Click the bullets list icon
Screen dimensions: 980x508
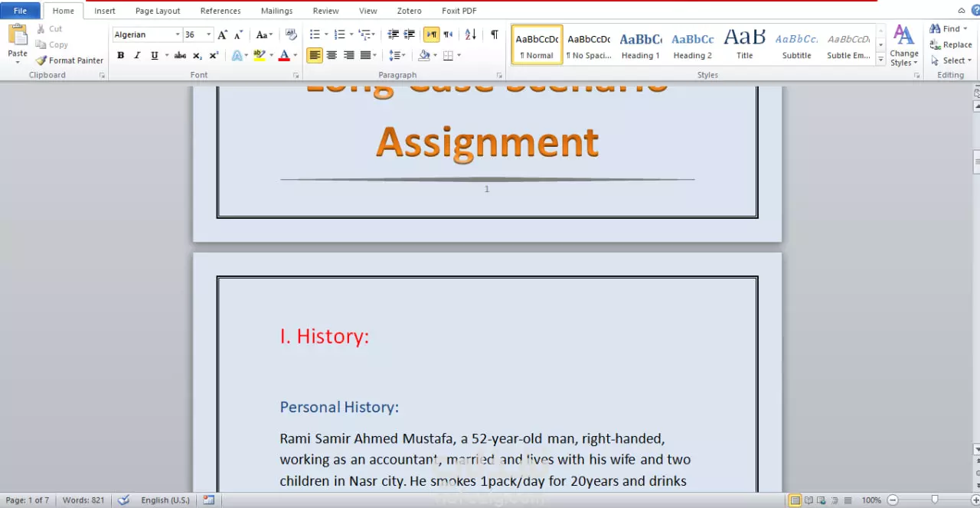315,34
